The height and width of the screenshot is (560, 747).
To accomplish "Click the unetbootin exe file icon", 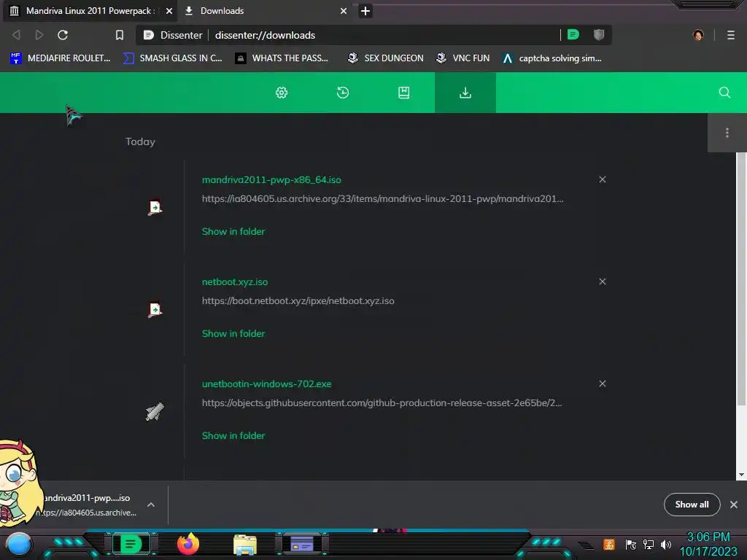I will point(155,412).
